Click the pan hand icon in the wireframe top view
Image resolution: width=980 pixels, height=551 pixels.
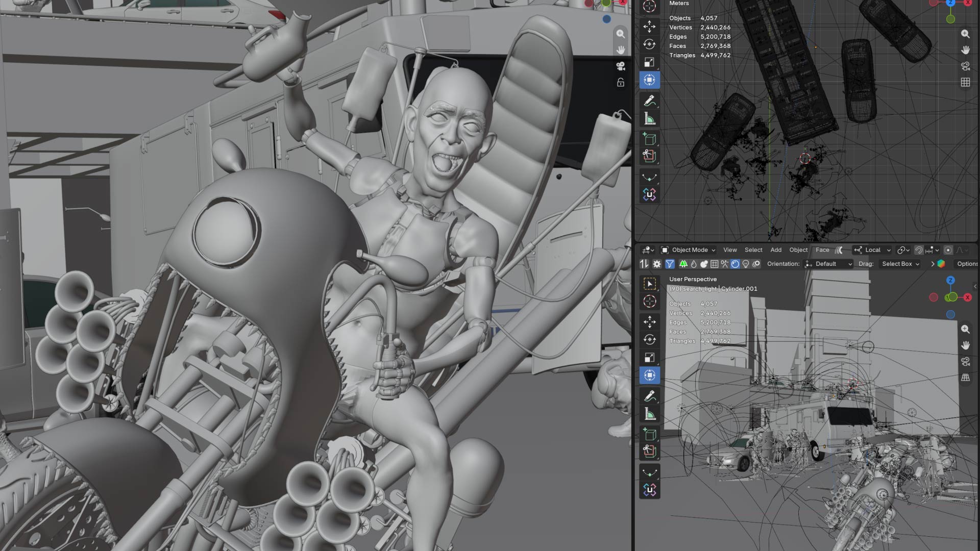[x=965, y=50]
